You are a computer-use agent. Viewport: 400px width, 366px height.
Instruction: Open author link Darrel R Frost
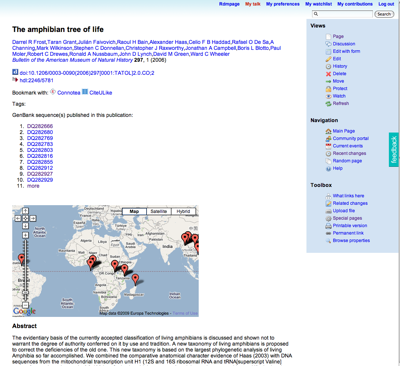(29, 42)
